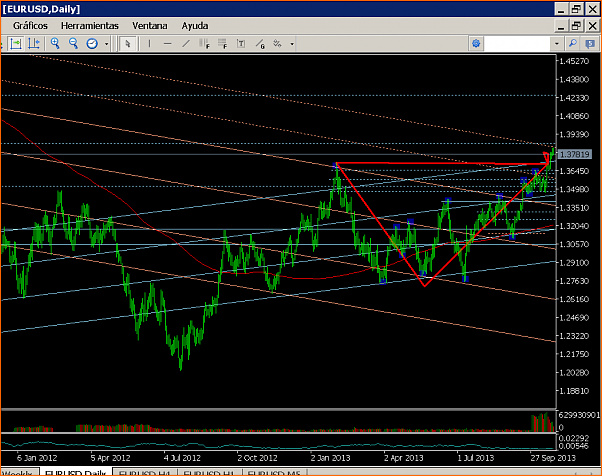Select the text label tool
602x476 pixels.
(x=241, y=44)
